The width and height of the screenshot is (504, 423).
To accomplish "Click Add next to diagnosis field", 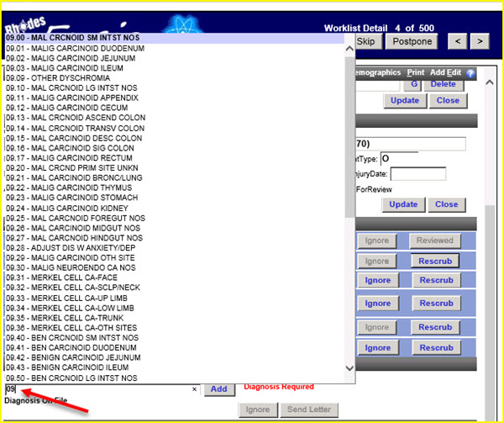I will click(218, 389).
